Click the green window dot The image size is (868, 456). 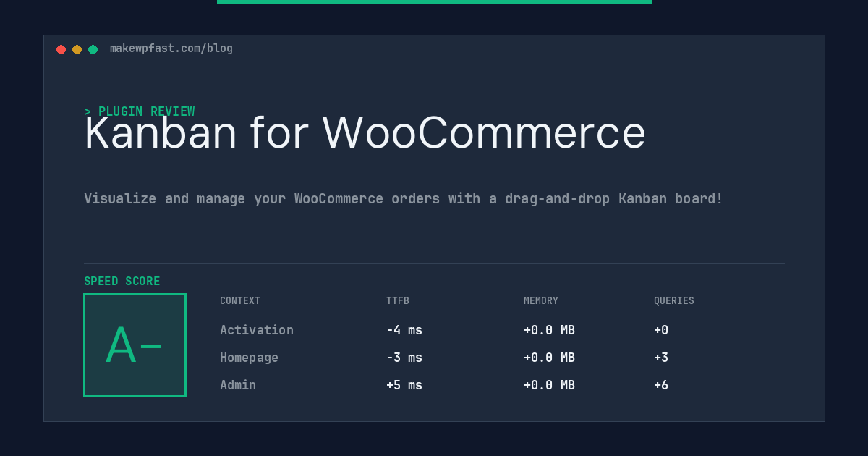(93, 49)
